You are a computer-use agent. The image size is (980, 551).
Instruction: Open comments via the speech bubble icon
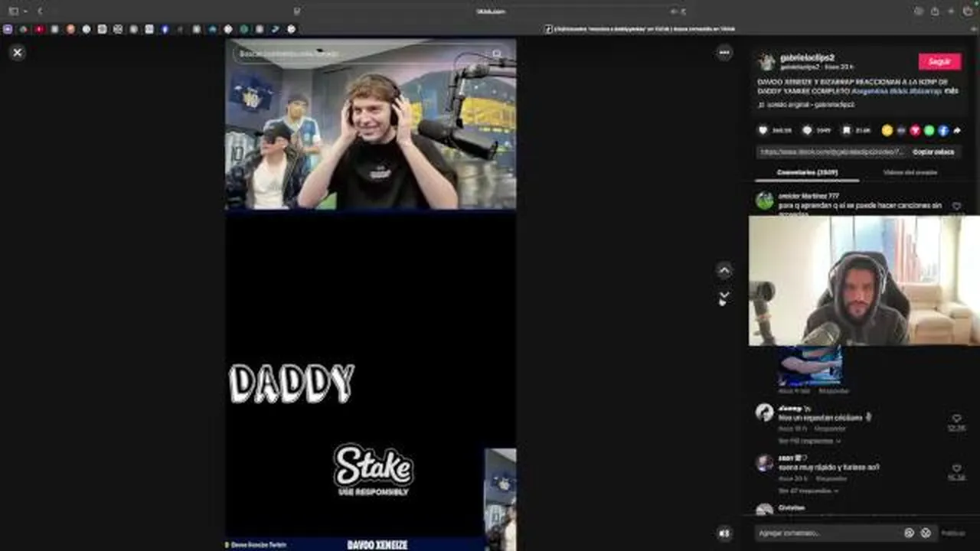(x=807, y=131)
